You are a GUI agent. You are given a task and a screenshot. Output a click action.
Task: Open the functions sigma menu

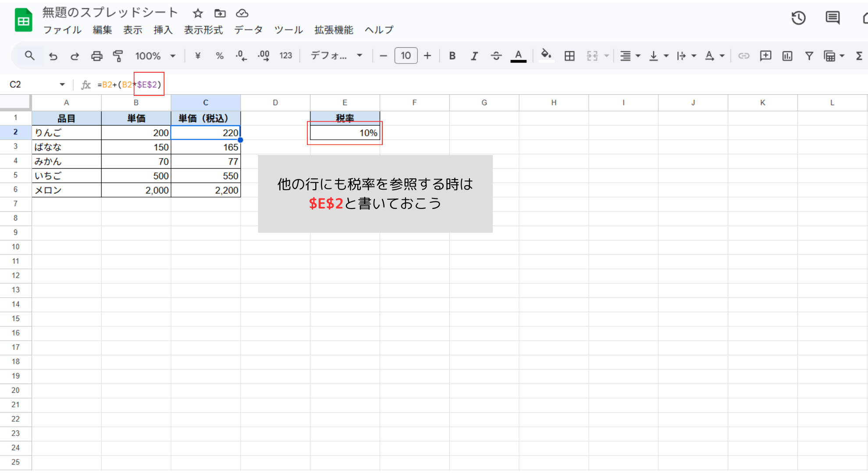(859, 56)
